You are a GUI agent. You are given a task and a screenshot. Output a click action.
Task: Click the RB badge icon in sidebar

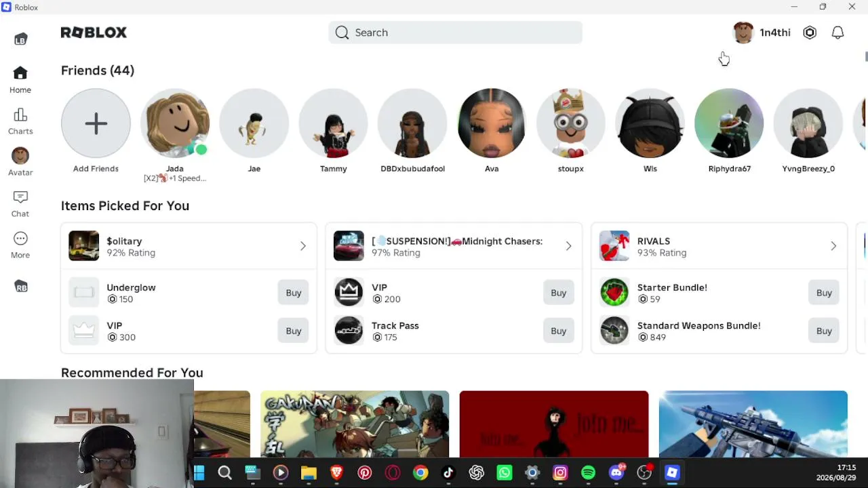coord(21,287)
